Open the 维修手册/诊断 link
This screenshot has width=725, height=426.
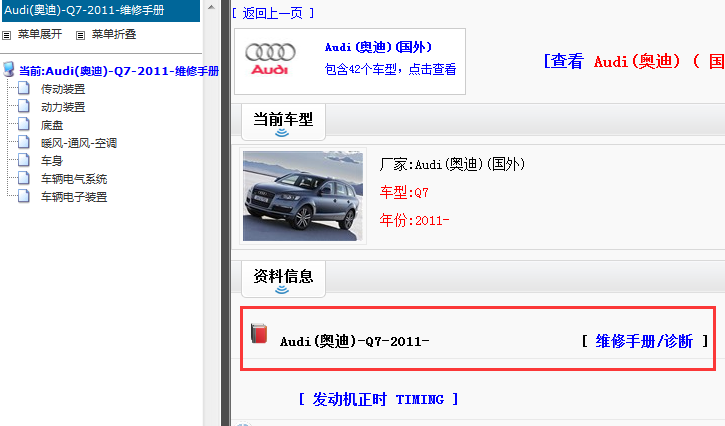tap(645, 341)
